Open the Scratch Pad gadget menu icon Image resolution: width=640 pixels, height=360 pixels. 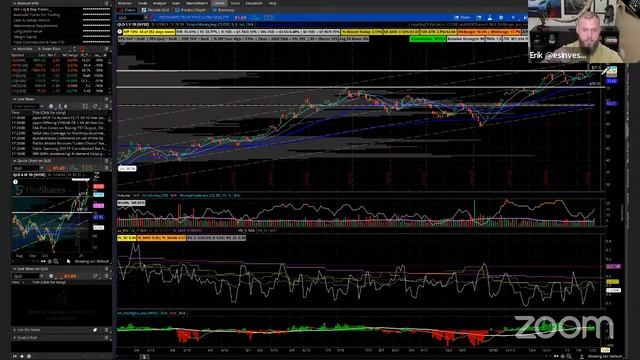[x=107, y=338]
